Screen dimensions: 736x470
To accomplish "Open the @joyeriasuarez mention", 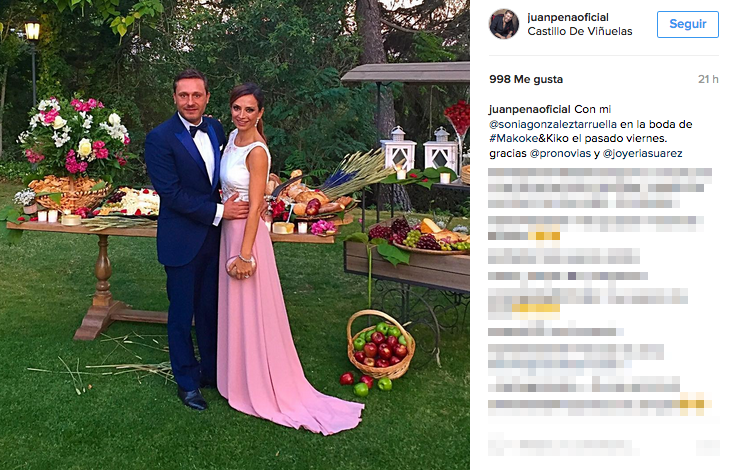I will point(642,154).
